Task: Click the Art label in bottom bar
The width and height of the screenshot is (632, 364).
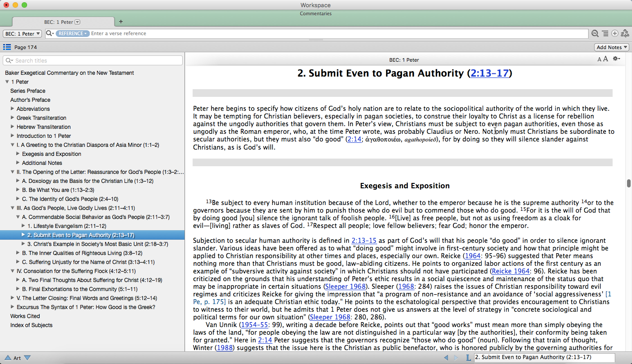Action: [17, 358]
